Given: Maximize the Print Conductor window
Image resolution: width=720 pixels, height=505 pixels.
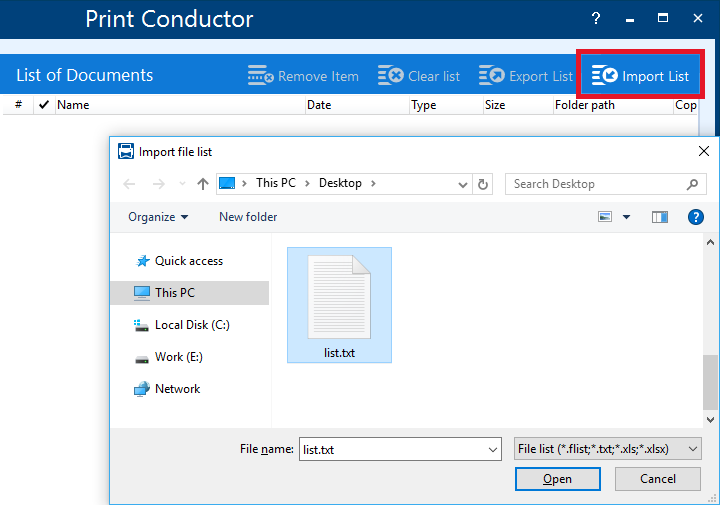Looking at the screenshot, I should pyautogui.click(x=663, y=18).
